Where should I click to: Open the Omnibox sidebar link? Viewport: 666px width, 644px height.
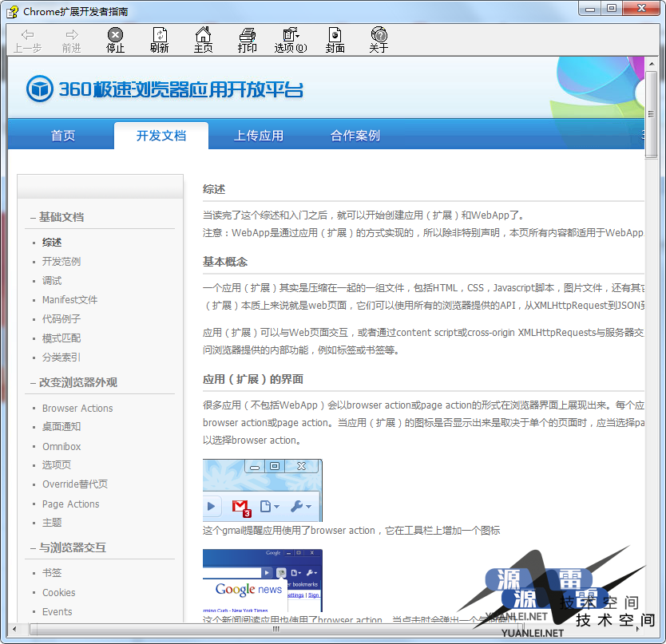(x=61, y=447)
